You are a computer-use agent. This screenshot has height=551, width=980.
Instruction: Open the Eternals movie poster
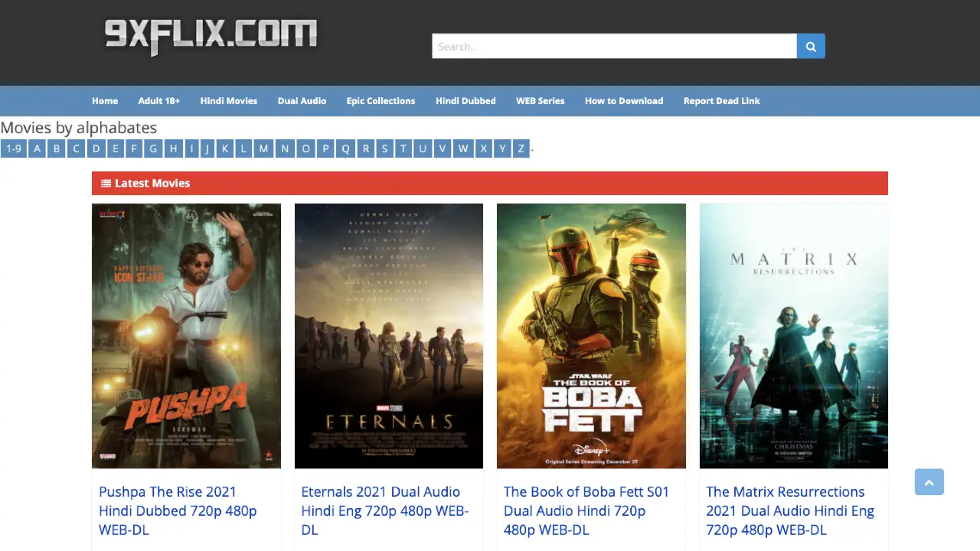(x=389, y=336)
